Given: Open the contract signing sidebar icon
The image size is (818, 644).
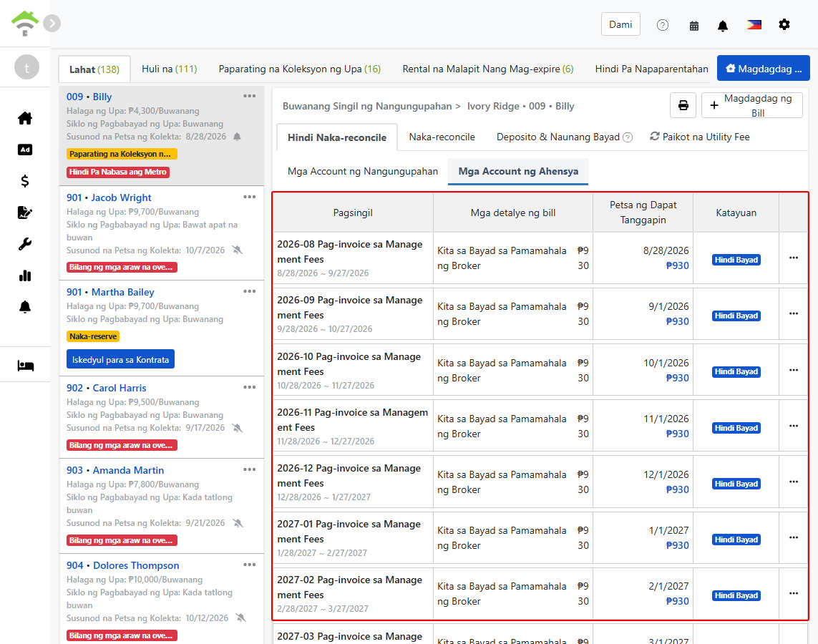Looking at the screenshot, I should tap(25, 213).
